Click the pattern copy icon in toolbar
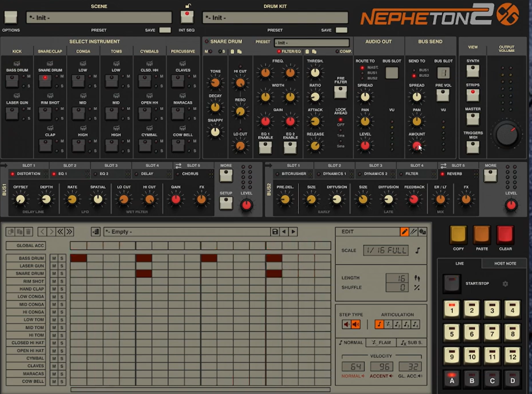532x394 pixels. [x=11, y=232]
